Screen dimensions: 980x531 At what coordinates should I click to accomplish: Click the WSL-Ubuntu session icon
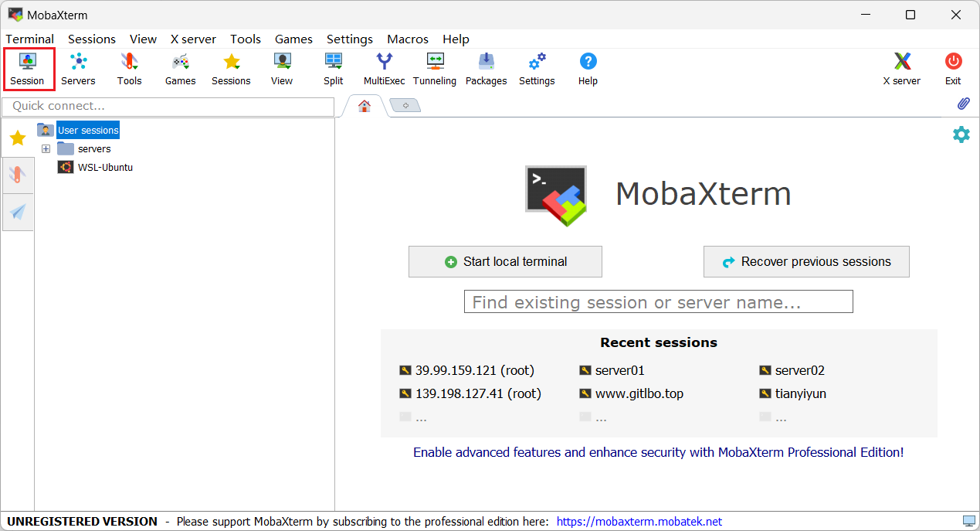click(x=66, y=167)
